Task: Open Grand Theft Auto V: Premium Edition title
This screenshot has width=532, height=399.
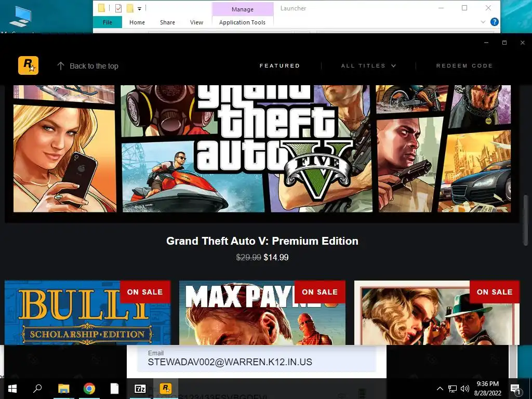Action: [x=262, y=241]
